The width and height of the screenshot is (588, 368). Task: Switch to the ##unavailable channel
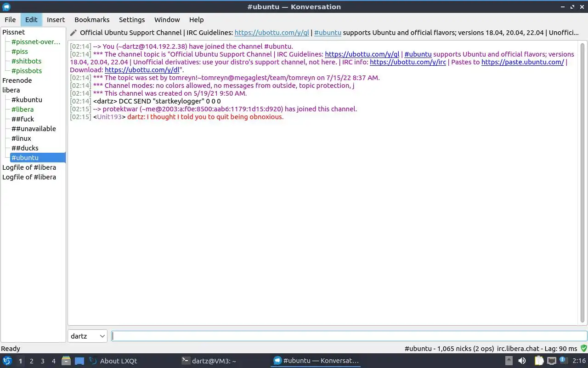click(x=34, y=129)
